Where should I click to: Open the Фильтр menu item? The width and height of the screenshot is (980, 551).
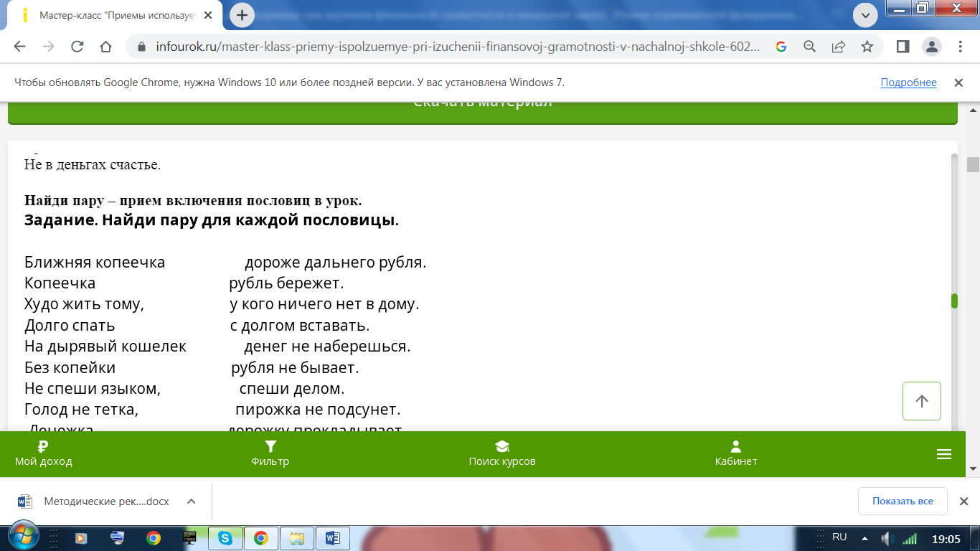point(270,453)
